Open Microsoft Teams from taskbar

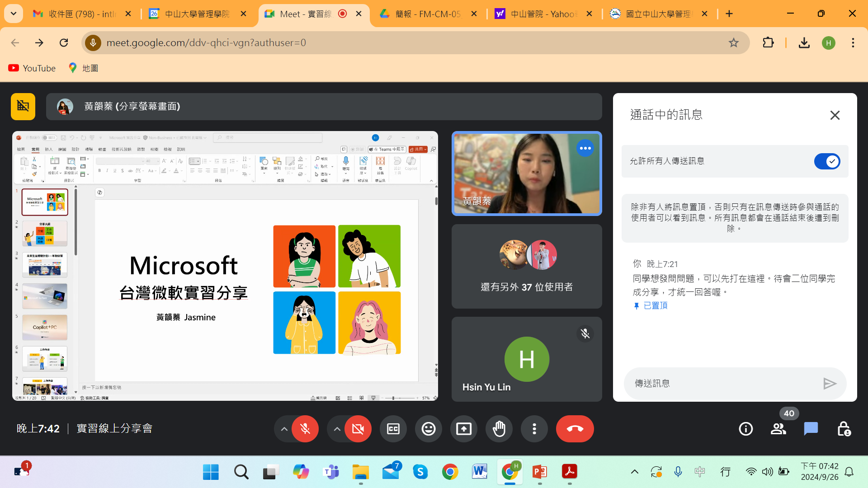(x=331, y=472)
